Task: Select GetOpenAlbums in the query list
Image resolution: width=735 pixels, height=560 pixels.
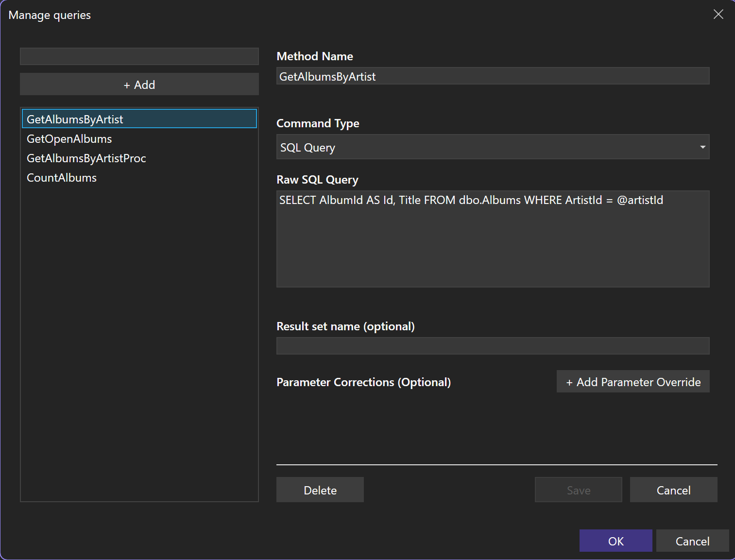Action: 139,139
